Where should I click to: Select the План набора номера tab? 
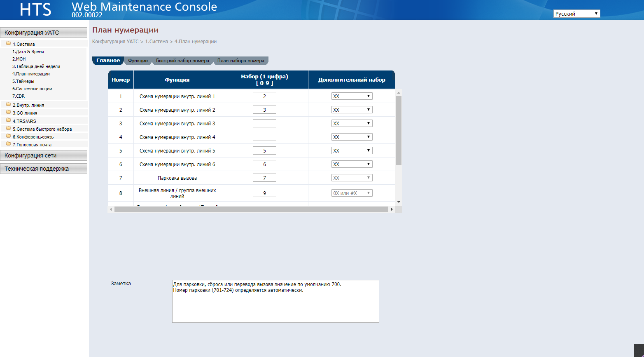point(241,61)
